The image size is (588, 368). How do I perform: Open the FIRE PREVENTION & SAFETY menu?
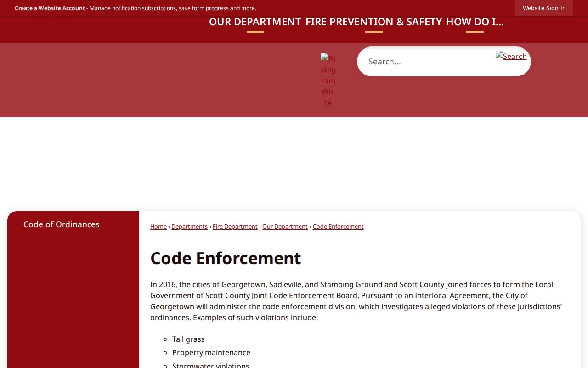373,22
